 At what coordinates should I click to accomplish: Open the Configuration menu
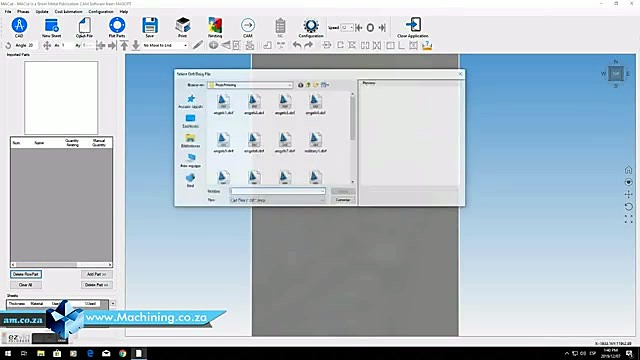click(x=101, y=11)
